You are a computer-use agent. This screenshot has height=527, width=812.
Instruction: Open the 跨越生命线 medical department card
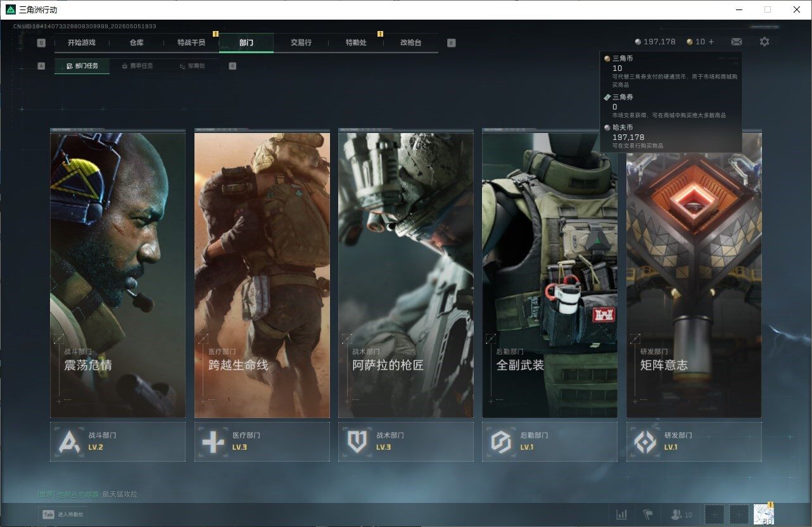(262, 274)
